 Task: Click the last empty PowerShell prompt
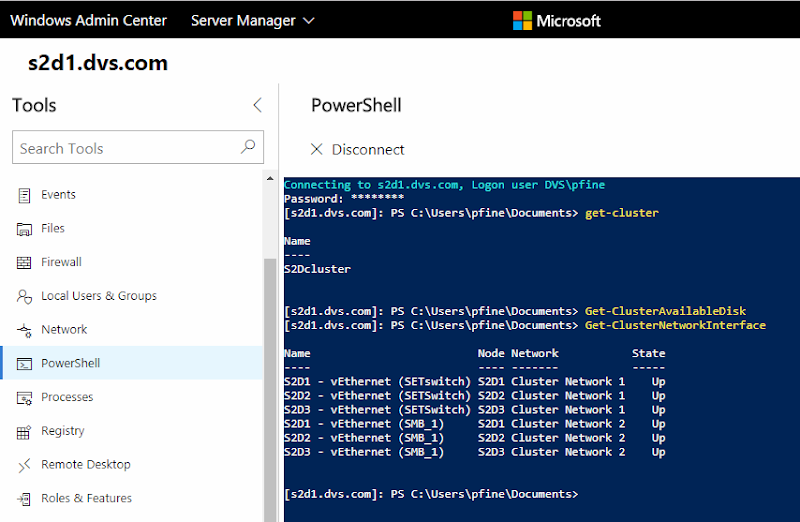(431, 494)
